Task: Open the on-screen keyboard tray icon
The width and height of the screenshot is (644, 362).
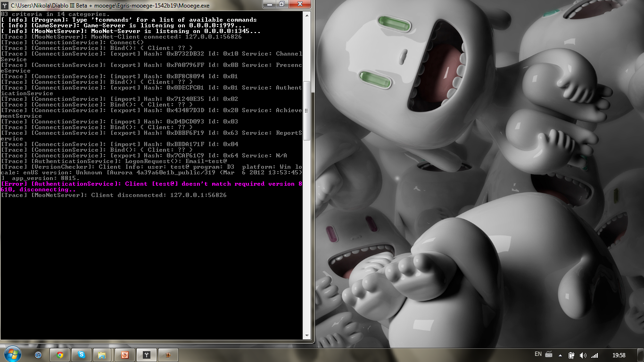Action: click(549, 354)
